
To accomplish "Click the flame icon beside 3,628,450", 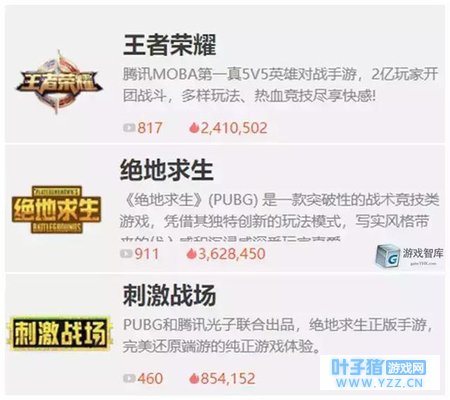I will coord(191,254).
